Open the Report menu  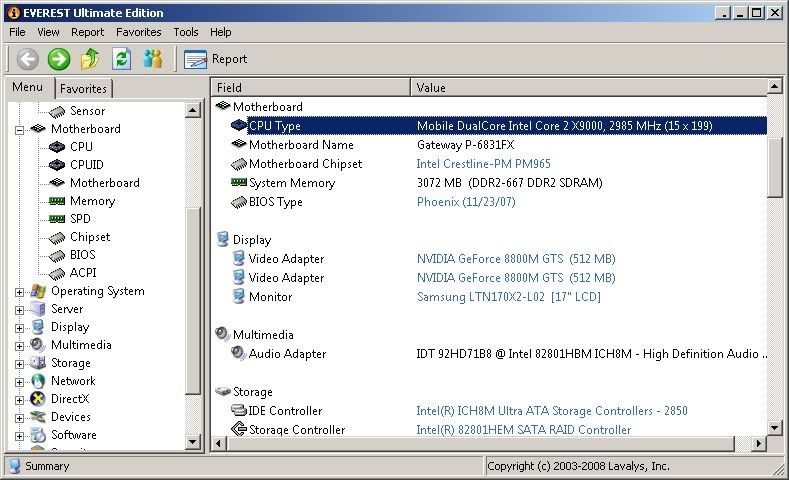(88, 32)
